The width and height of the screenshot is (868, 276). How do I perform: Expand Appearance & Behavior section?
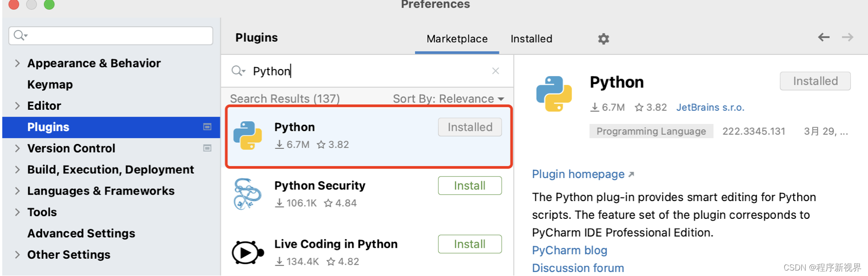17,63
